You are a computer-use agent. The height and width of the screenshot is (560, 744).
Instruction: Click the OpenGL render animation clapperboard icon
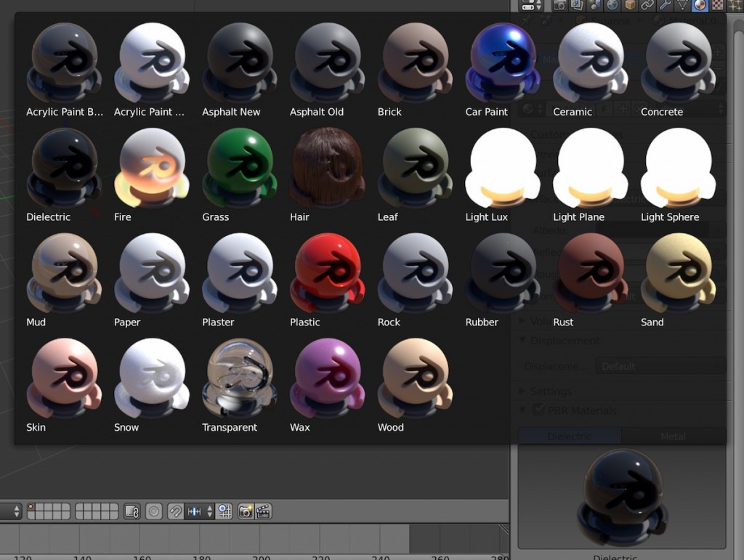point(263,511)
